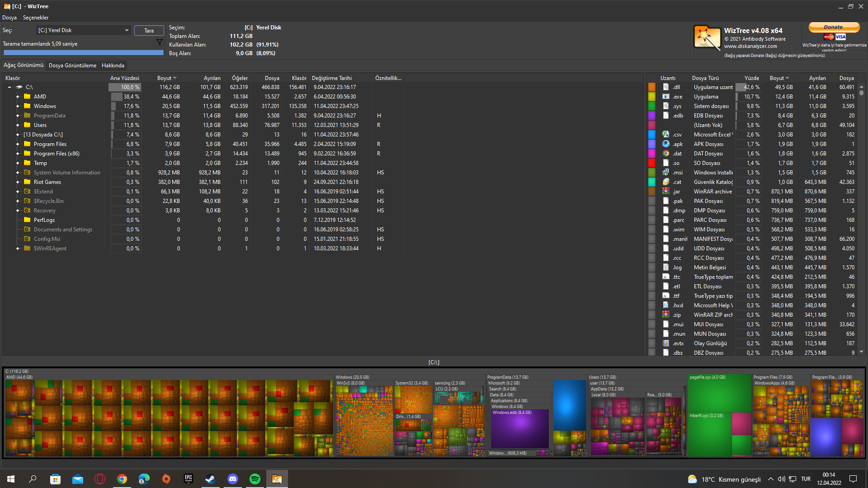Screen dimensions: 868x488
Task: Click the Donate button
Action: click(833, 27)
